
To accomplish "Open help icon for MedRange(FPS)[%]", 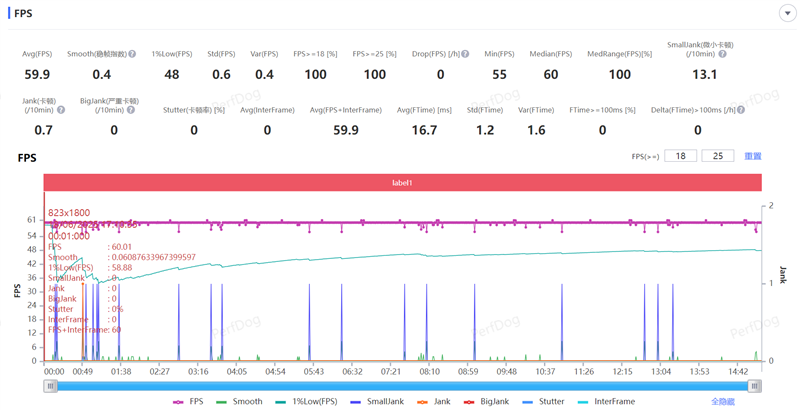I will [651, 54].
